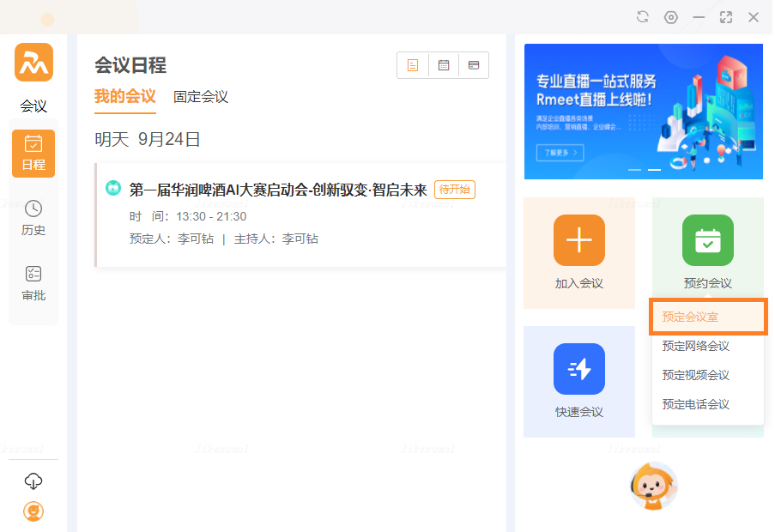This screenshot has width=775, height=532.
Task: Click the green 预约会议 dropdown button
Action: coord(707,240)
